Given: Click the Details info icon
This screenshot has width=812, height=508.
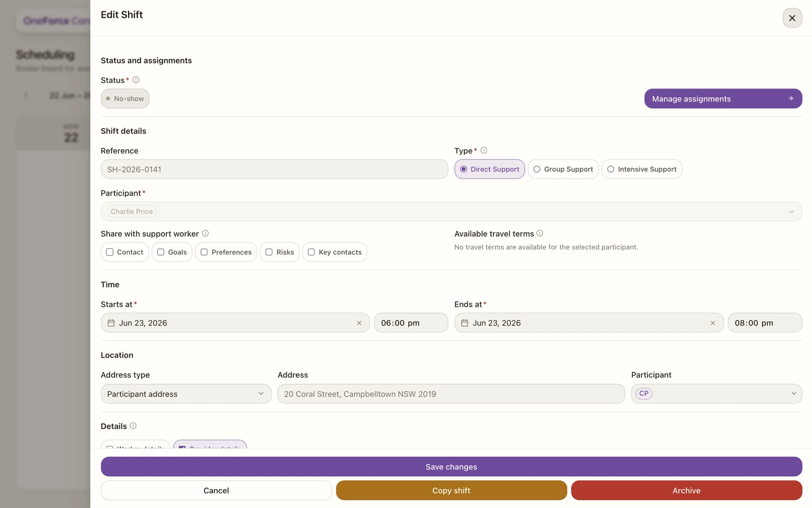Looking at the screenshot, I should click(133, 426).
